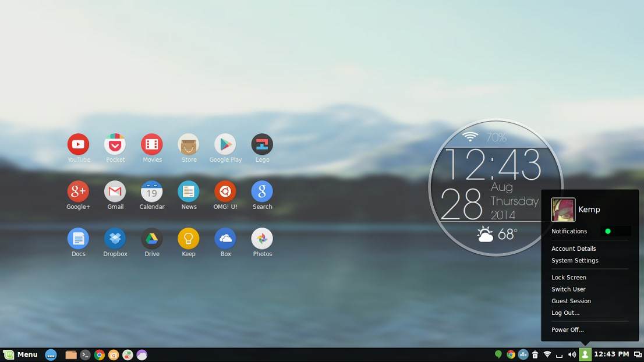This screenshot has height=362, width=644.
Task: Choose Switch User in the user menu
Action: (568, 289)
